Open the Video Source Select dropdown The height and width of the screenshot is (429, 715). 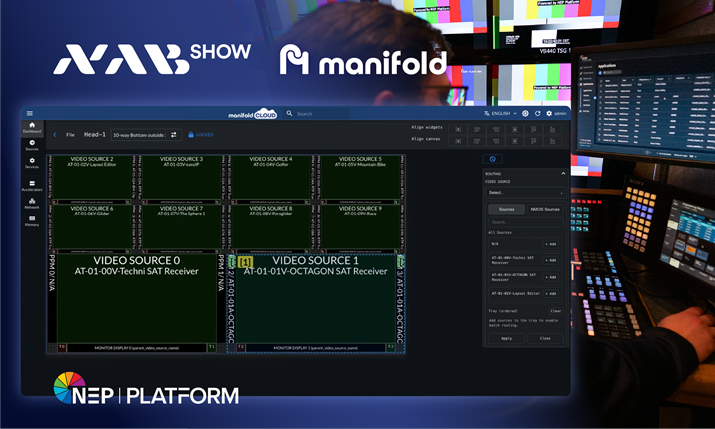point(525,192)
